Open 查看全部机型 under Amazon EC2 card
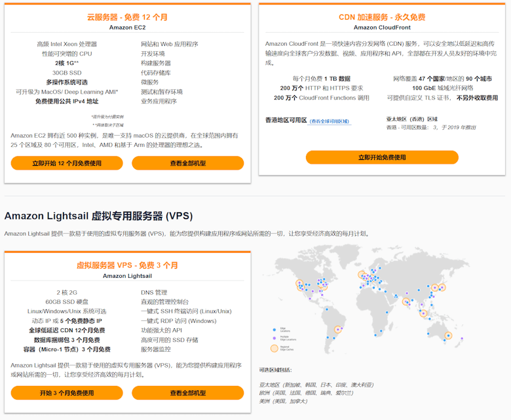This screenshot has height=420, width=511. (188, 163)
